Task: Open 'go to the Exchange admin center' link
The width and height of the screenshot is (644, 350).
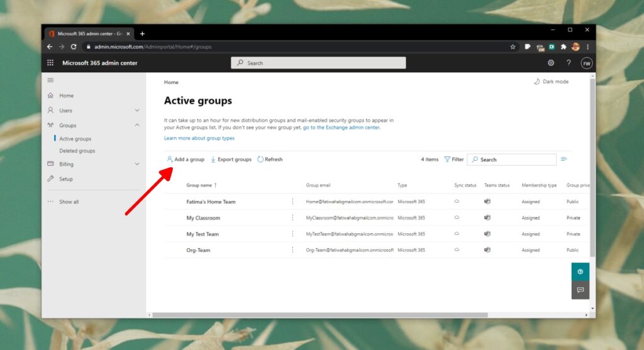Action: (341, 128)
